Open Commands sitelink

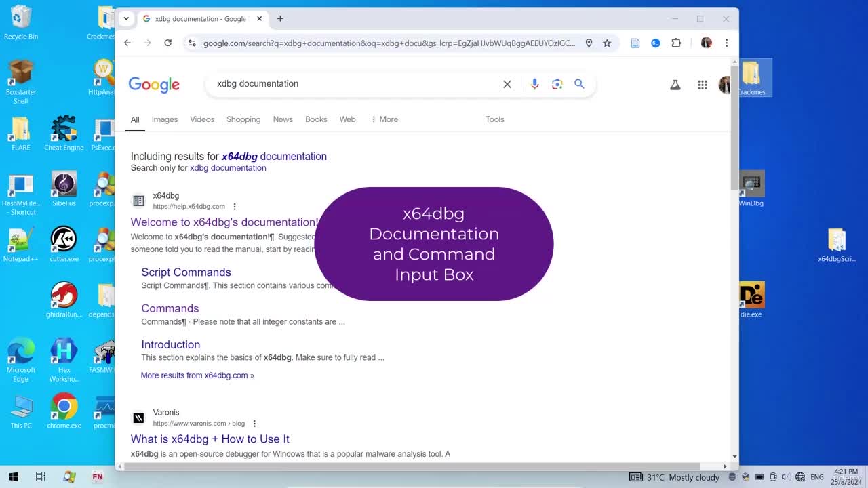pyautogui.click(x=170, y=308)
